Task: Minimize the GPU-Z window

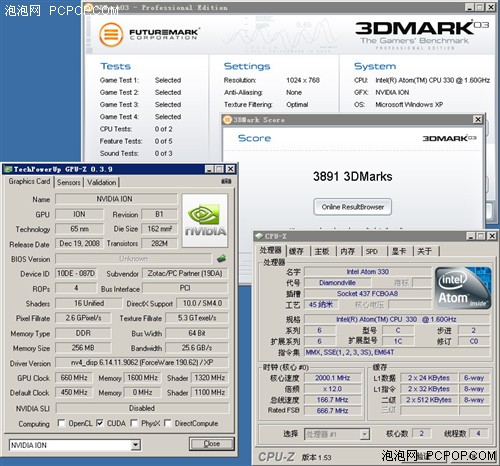Action: point(209,169)
